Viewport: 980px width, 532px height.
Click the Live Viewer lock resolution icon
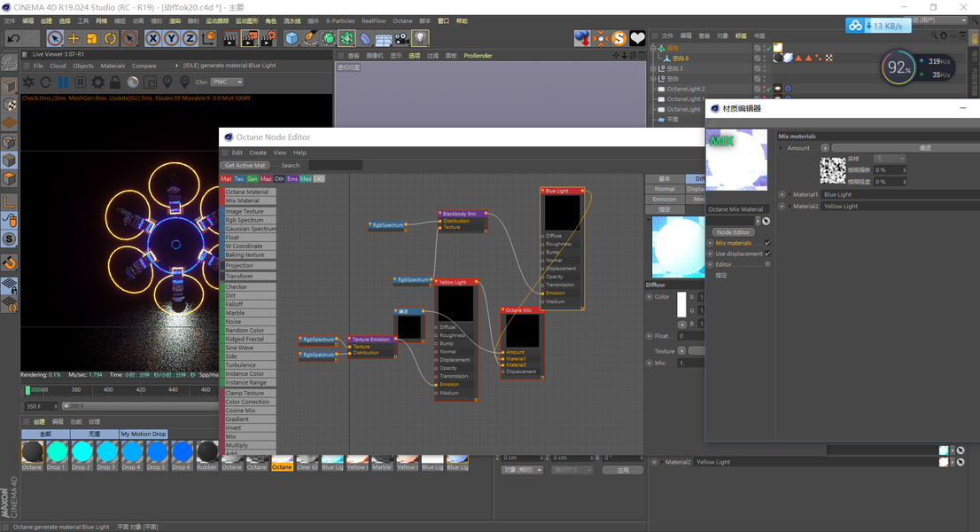tap(115, 82)
